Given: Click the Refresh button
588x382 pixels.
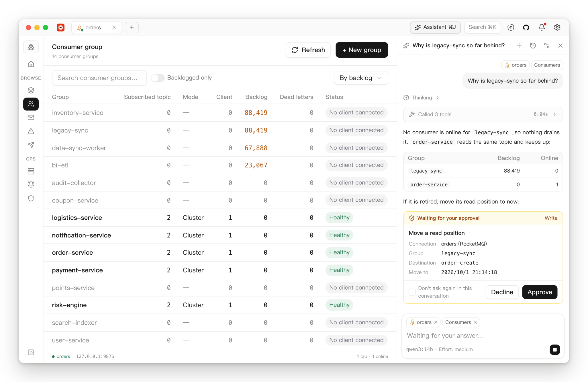Looking at the screenshot, I should click(308, 50).
